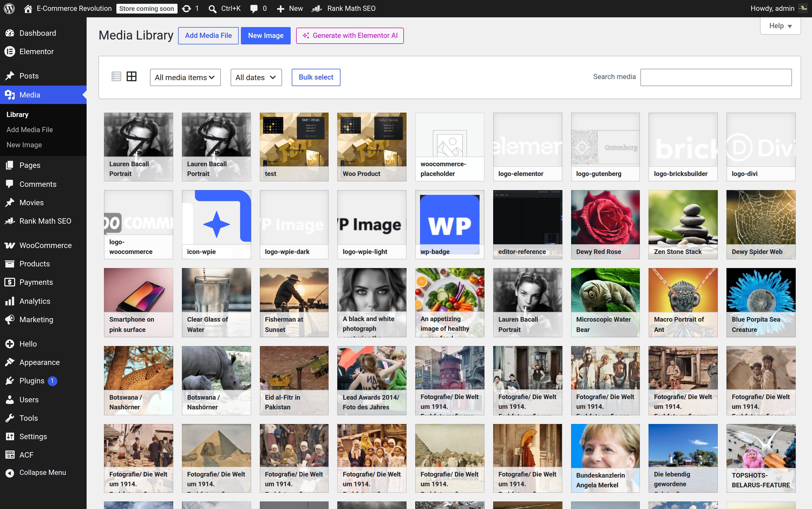This screenshot has height=509, width=812.
Task: Click the Movies pin icon in sidebar
Action: coord(10,202)
